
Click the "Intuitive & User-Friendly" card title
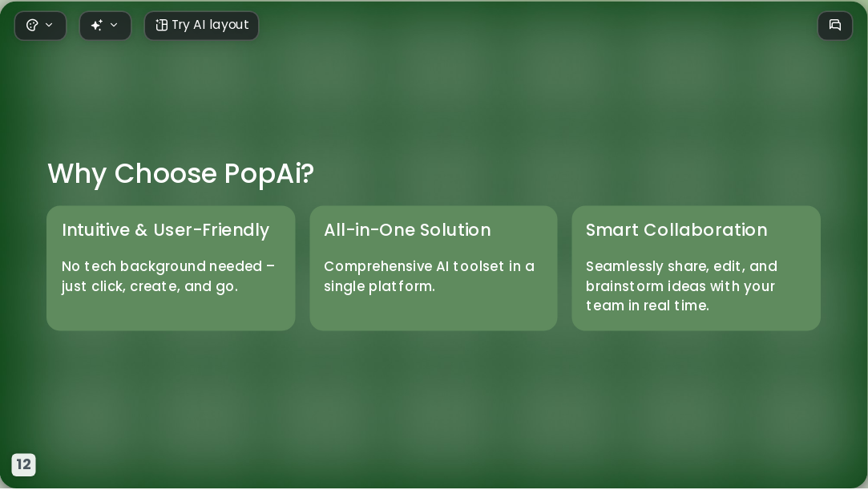(166, 230)
